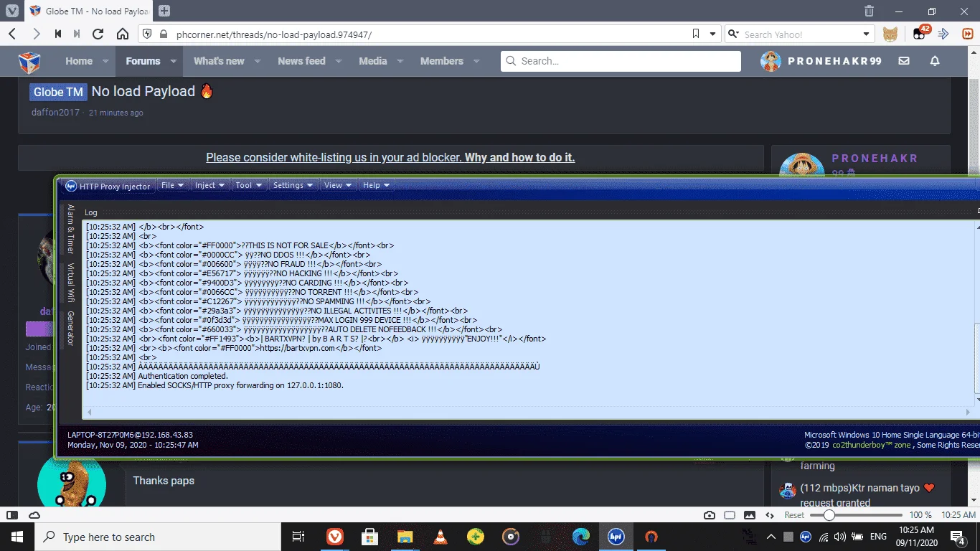
Task: Open forum inbox envelope icon
Action: click(904, 61)
